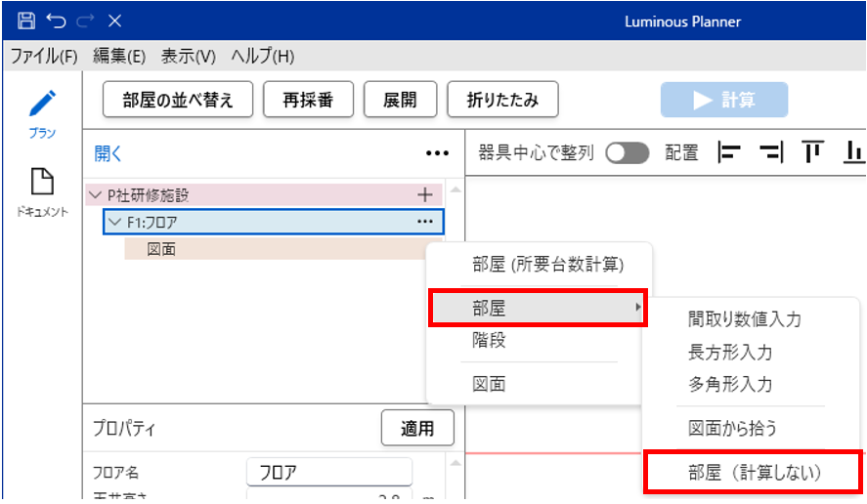Expand the 部屋 submenu entry
Image resolution: width=867 pixels, height=504 pixels.
538,308
